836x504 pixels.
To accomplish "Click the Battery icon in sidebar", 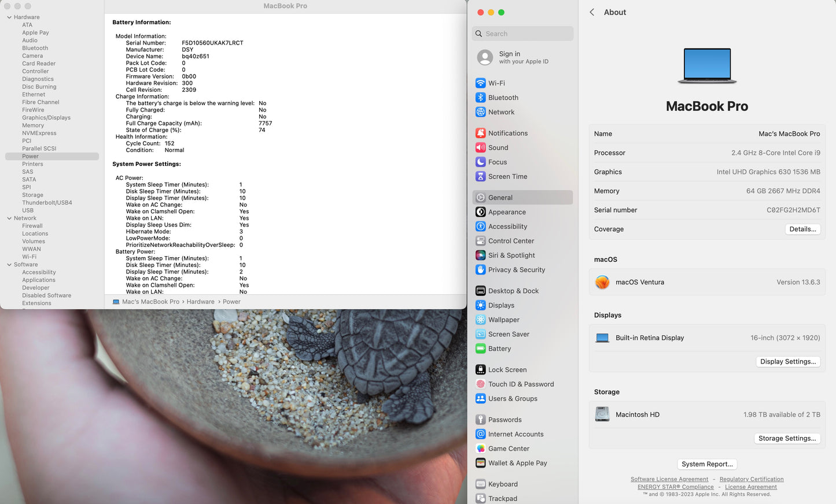I will (x=480, y=349).
